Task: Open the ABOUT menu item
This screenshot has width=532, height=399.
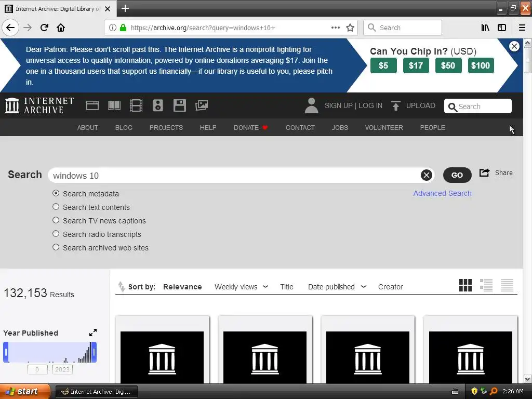Action: tap(87, 128)
